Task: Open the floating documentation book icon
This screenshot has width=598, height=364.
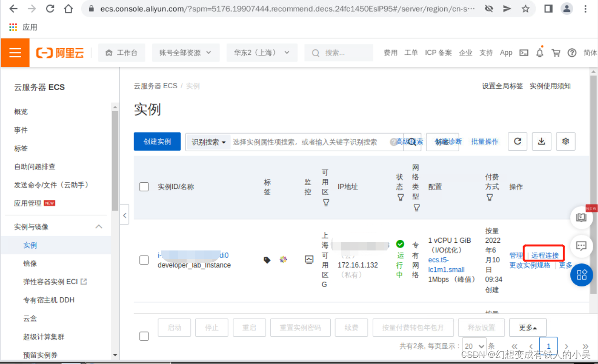Action: click(x=581, y=218)
